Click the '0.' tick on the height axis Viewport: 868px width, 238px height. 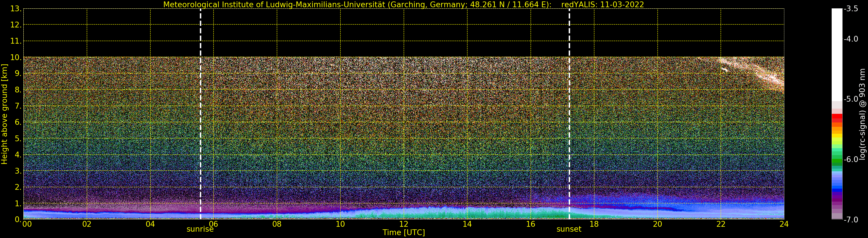tap(18, 220)
